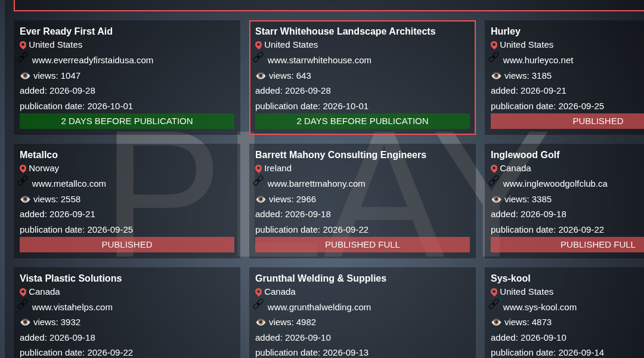Follow the www.sys-kool.com link

(x=540, y=307)
